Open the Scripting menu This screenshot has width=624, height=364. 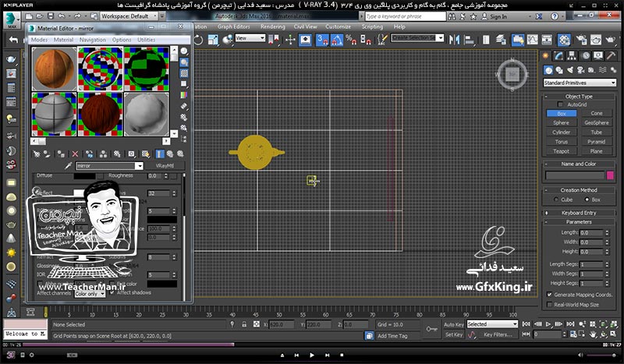pos(372,27)
